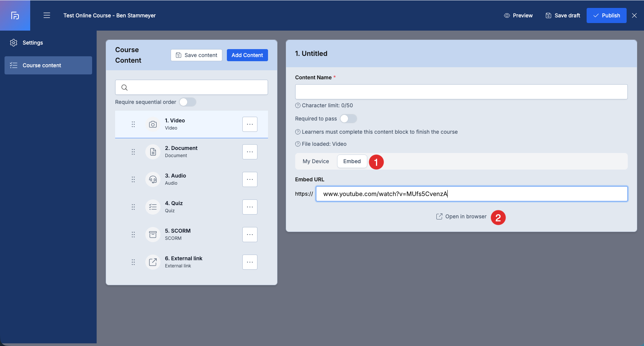Close the course editor with the X

pos(635,15)
